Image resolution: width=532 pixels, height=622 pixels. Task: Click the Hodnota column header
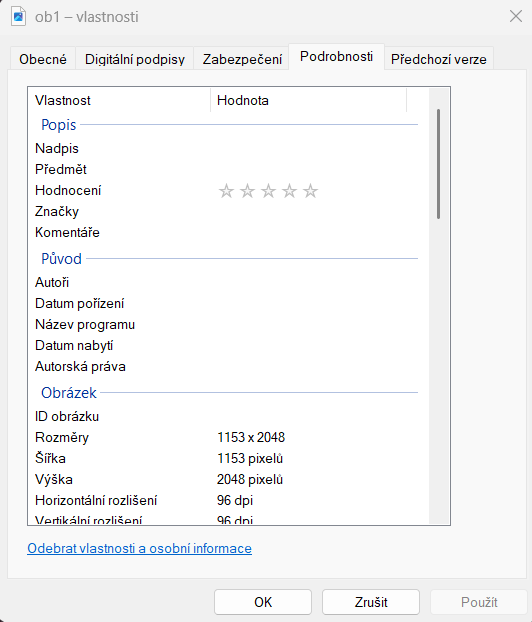[x=309, y=100]
